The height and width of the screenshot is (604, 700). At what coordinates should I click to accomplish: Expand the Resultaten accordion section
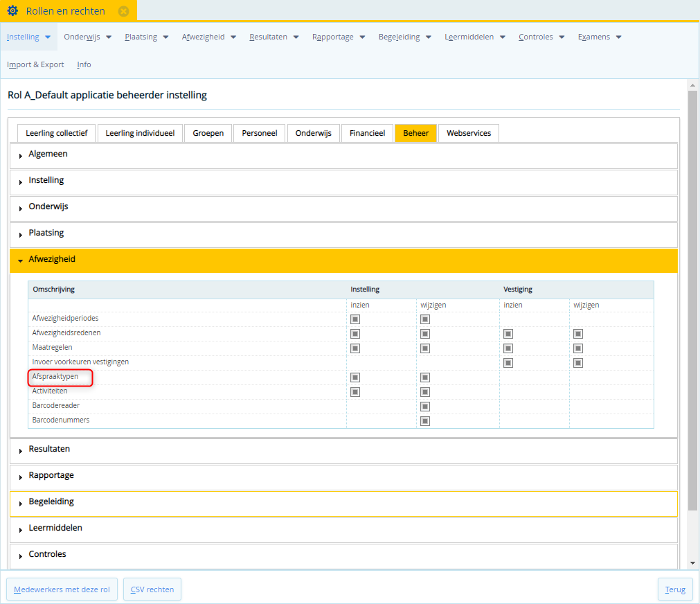(343, 451)
